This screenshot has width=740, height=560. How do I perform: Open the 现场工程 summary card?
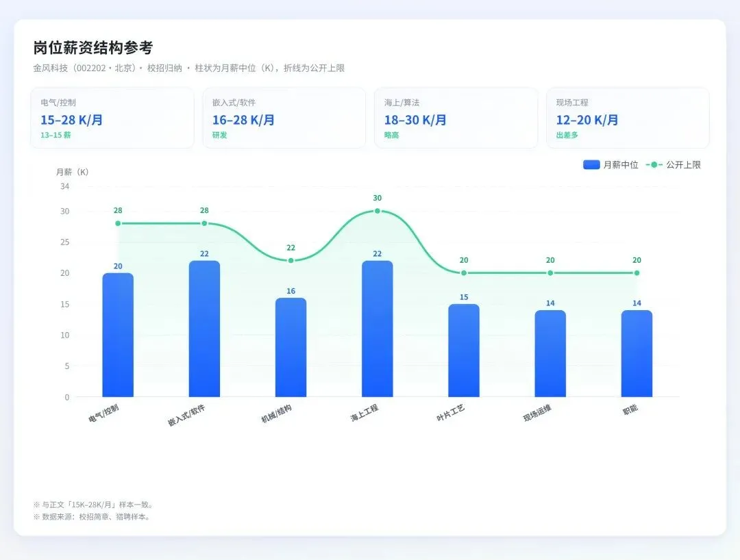628,118
